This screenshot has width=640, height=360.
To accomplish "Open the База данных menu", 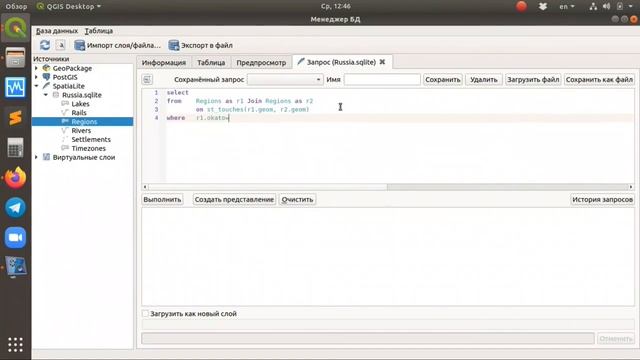I will (57, 31).
